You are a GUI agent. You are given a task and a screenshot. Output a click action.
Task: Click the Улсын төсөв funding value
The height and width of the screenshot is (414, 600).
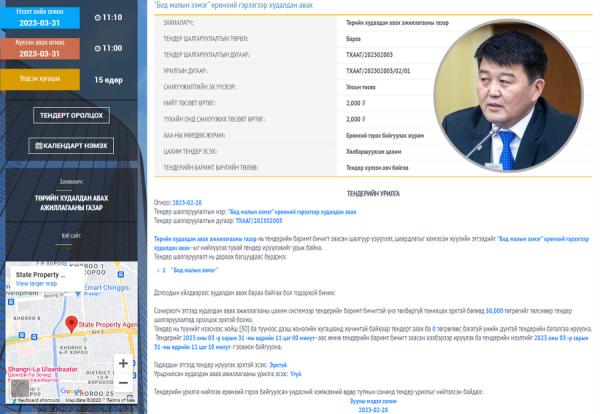[x=361, y=87]
